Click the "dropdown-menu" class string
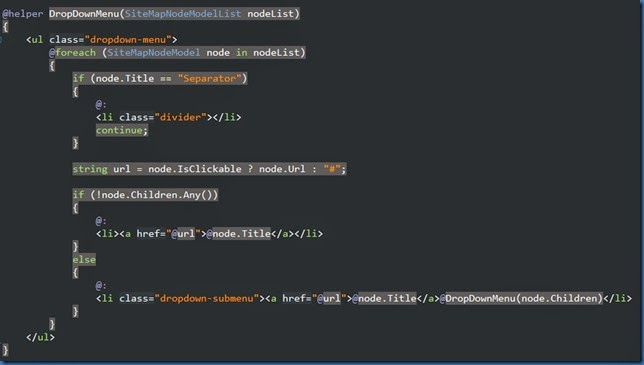 (x=128, y=39)
